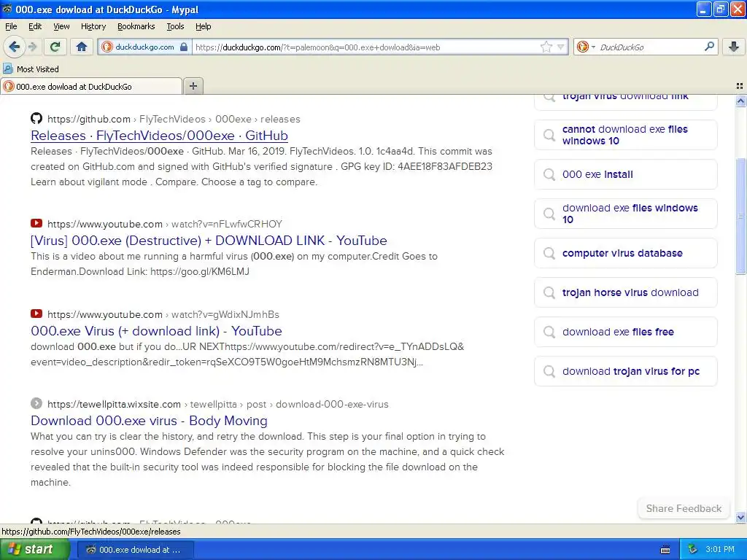Viewport: 747px width, 560px height.
Task: Open the Downloads arrow button
Action: [x=734, y=47]
